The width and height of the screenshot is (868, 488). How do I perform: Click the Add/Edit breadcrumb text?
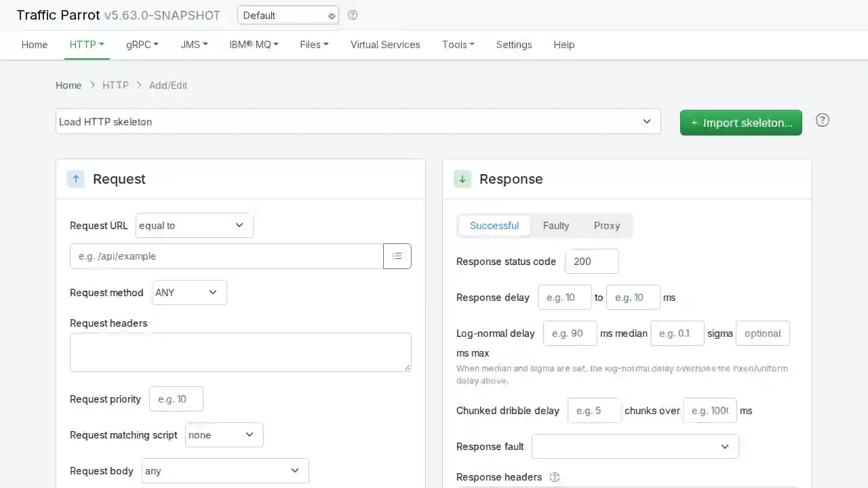pyautogui.click(x=168, y=85)
